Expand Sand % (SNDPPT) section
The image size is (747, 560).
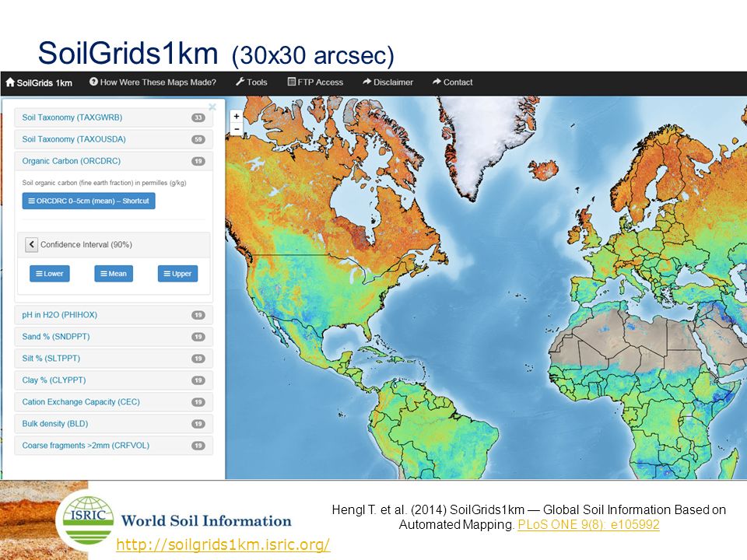(114, 337)
